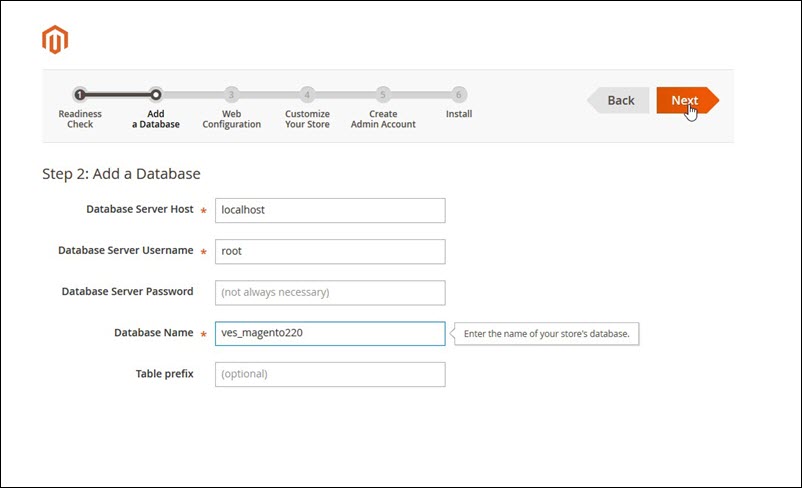Select the step 6 numbered circle
Viewport: 802px width, 488px height.
(458, 95)
